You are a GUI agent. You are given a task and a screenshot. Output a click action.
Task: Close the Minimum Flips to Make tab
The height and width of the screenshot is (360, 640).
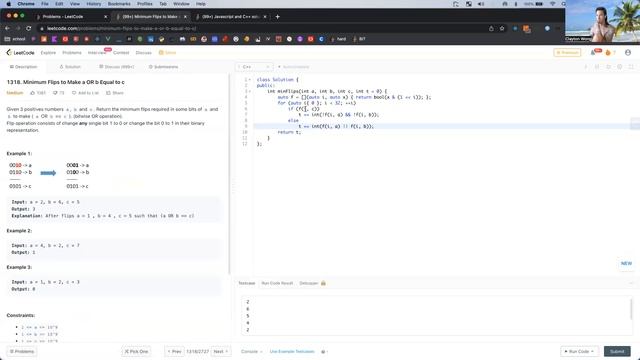(x=185, y=17)
